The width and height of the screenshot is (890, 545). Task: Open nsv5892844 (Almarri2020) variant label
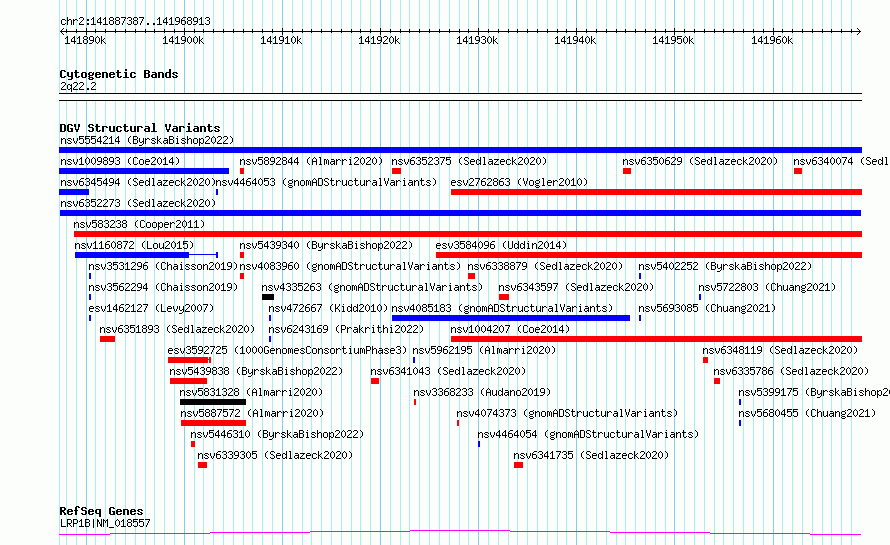(311, 161)
